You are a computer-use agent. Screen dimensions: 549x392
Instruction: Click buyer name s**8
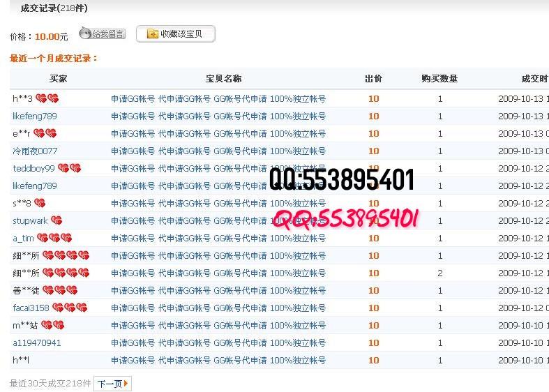(x=22, y=204)
